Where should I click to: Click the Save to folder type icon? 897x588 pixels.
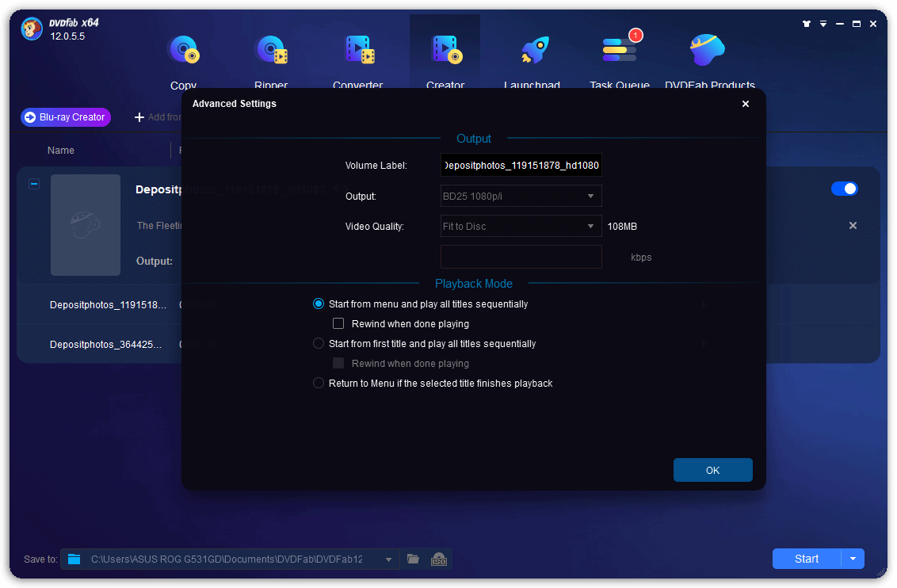pyautogui.click(x=74, y=559)
